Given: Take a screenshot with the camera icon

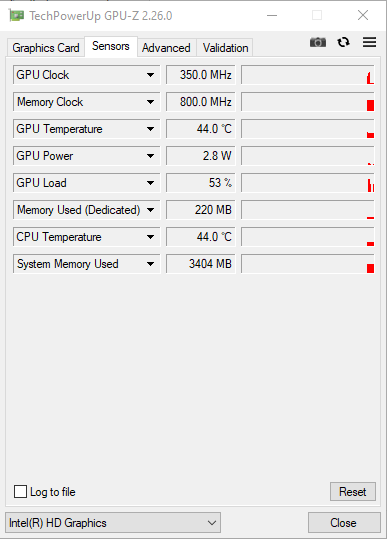Looking at the screenshot, I should tap(318, 42).
